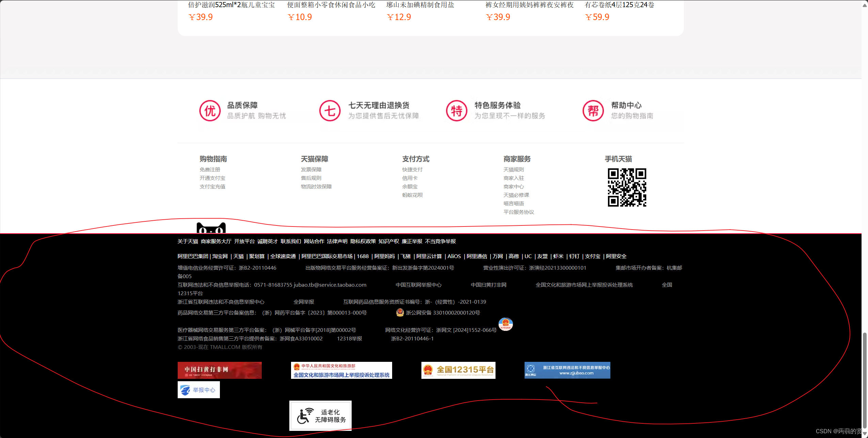Click the 特色服务体验 '特' circle icon
The image size is (868, 438).
[x=456, y=111]
